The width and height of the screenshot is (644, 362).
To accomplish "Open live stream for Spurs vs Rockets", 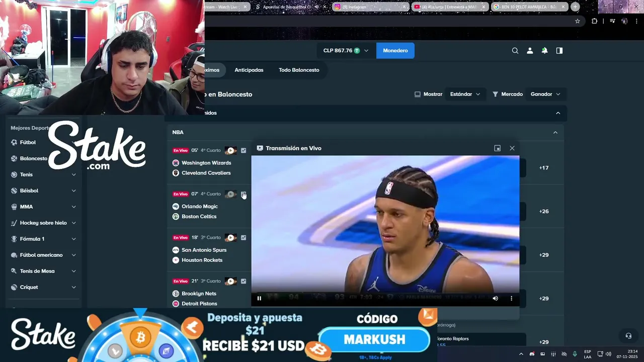I will 230,238.
